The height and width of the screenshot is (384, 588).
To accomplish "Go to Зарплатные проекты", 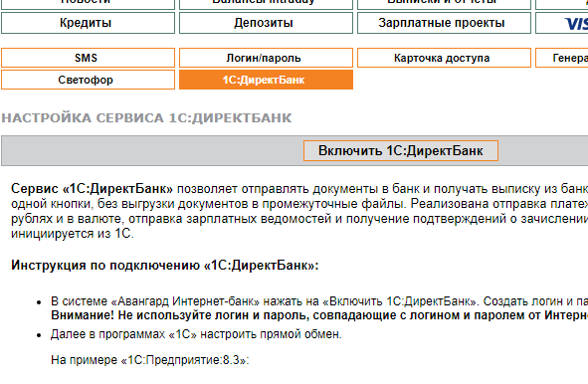I will pos(444,23).
